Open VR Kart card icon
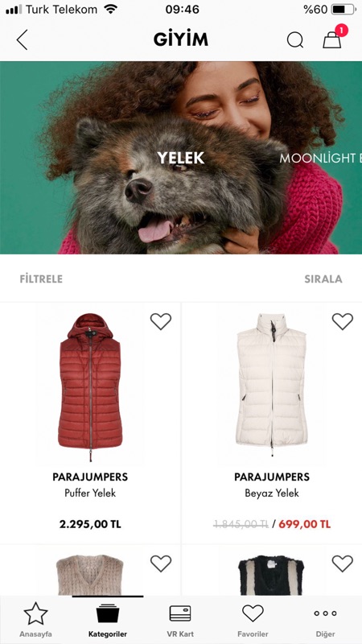Image resolution: width=362 pixels, height=644 pixels. click(x=180, y=613)
